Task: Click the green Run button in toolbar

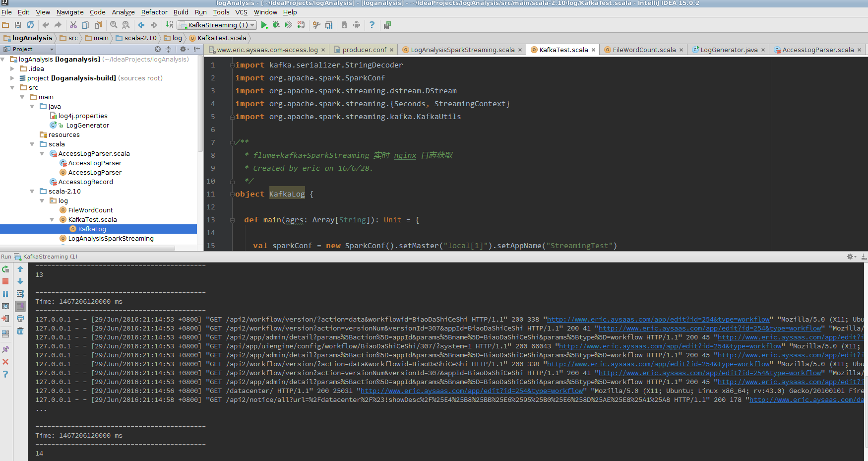Action: 264,25
